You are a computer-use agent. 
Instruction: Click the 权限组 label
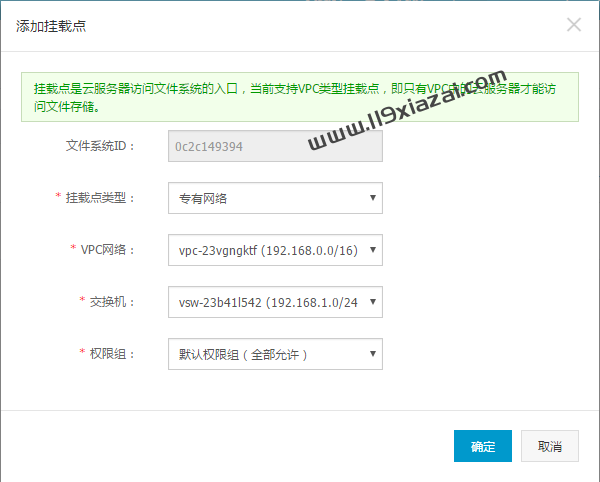click(112, 354)
